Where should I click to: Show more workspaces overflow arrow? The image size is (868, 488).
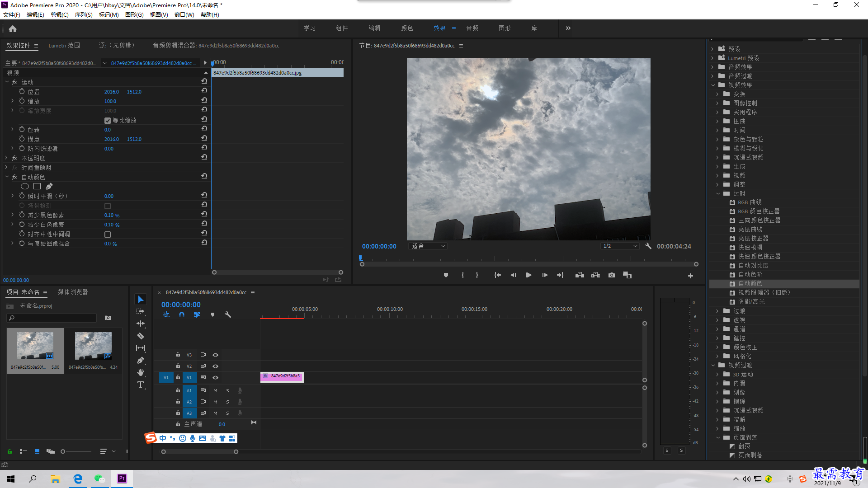tap(568, 28)
